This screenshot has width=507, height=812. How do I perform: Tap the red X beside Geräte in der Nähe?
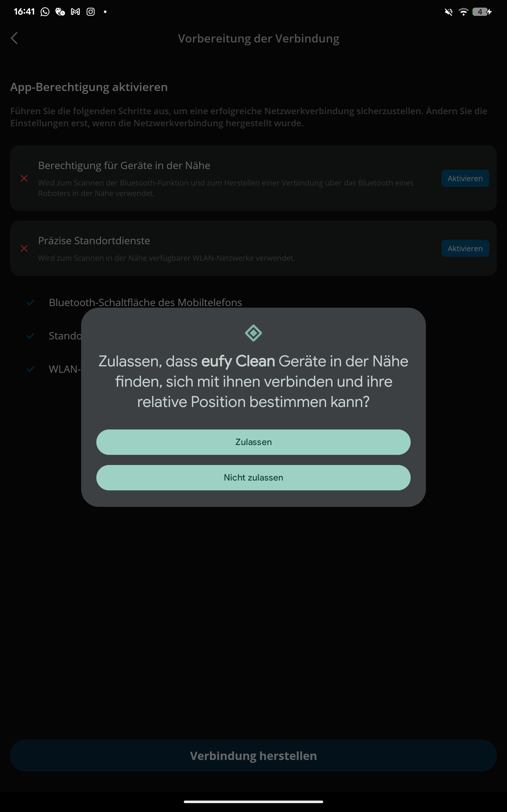[x=24, y=178]
